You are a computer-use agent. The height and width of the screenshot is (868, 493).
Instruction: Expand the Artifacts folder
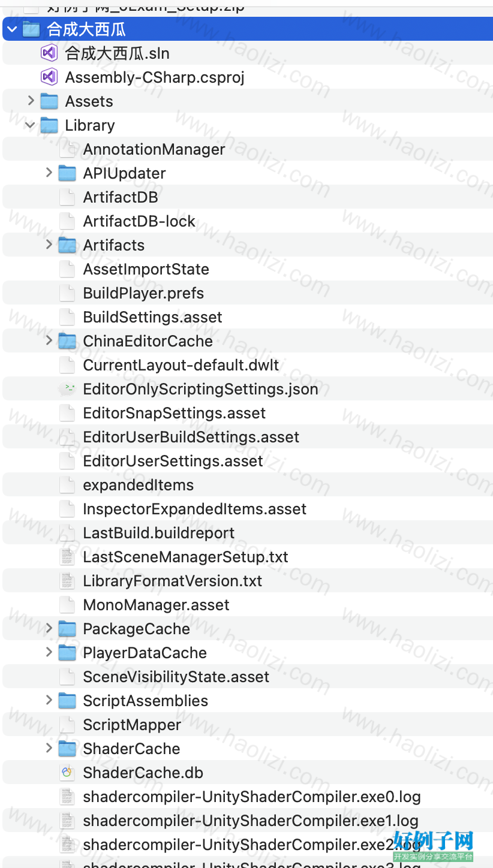(x=49, y=245)
